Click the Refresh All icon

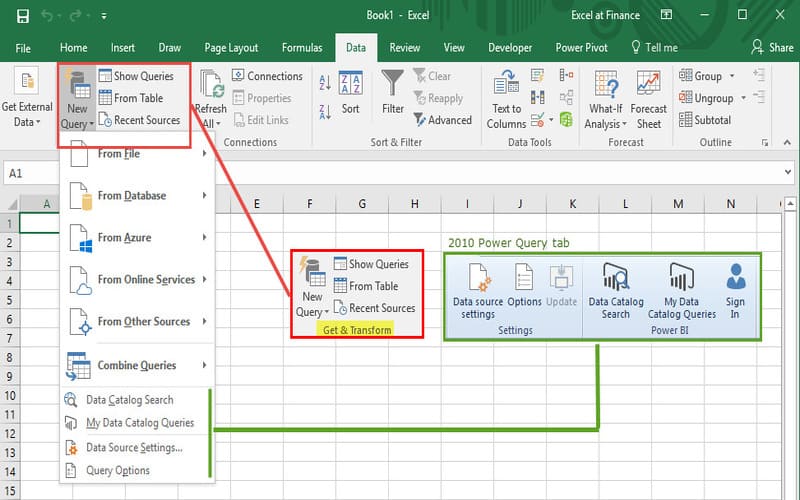tap(211, 98)
